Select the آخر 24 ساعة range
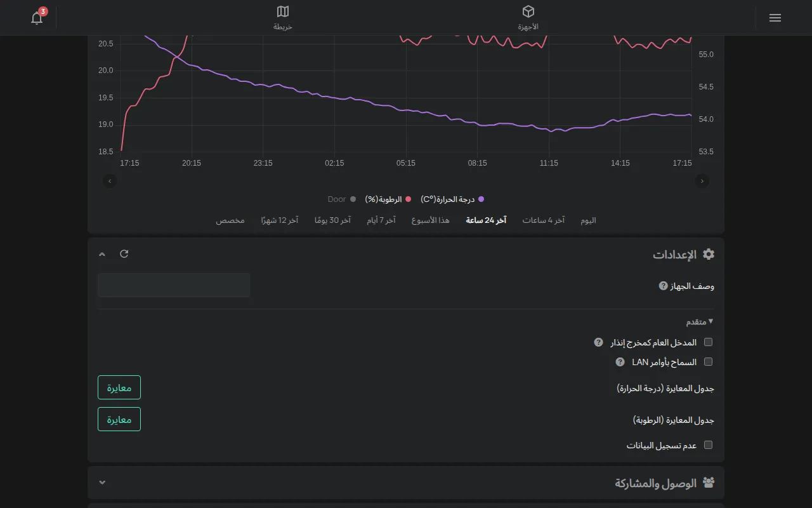 (486, 220)
